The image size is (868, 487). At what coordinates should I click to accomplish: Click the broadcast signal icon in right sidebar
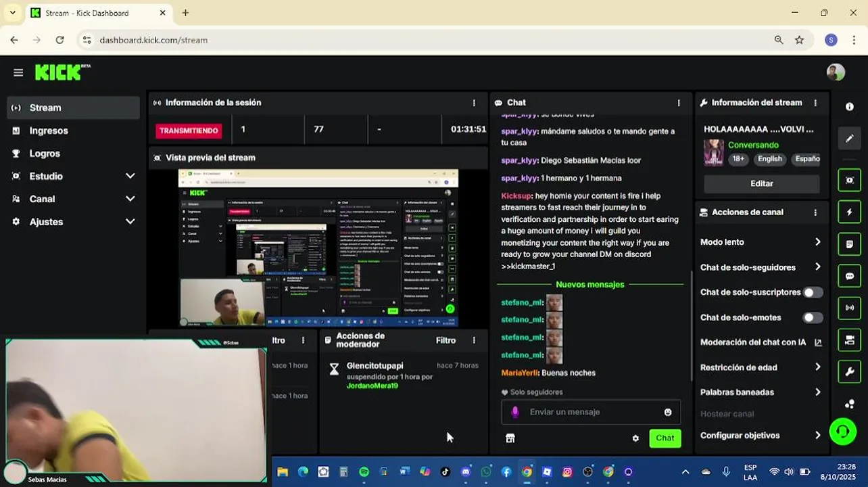850,308
